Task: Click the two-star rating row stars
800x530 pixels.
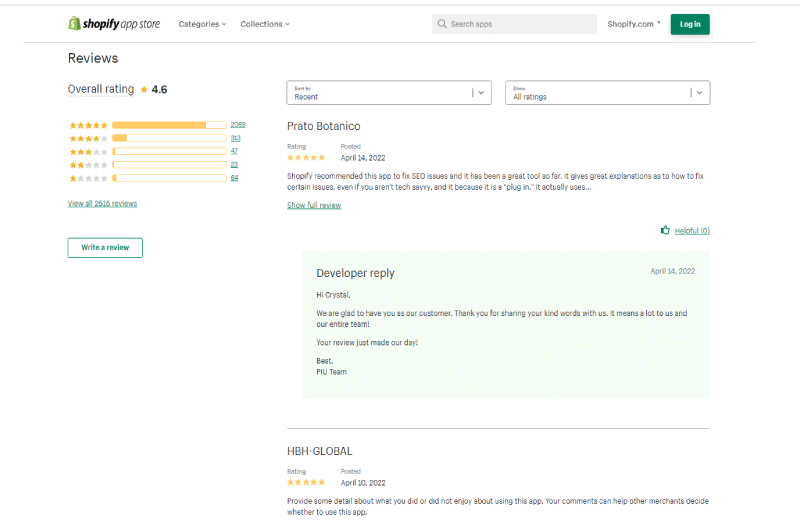Action: [88, 165]
